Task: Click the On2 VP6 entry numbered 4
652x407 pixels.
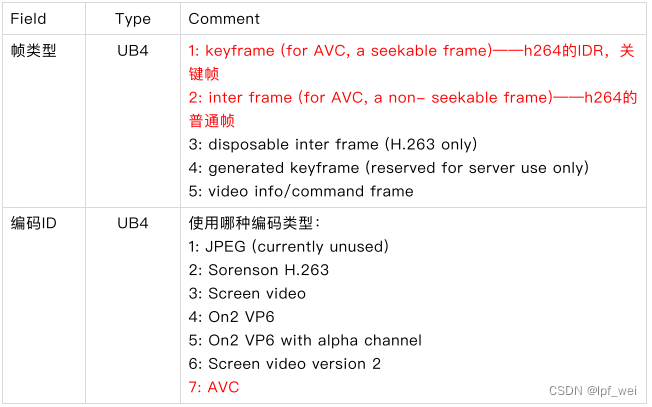Action: pyautogui.click(x=232, y=317)
